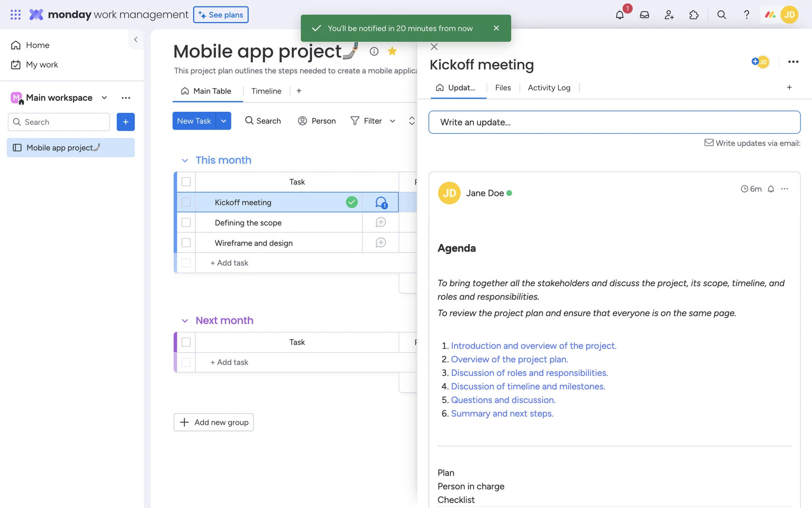Screen dimensions: 812x508
Task: Open the apps grid switcher
Action: [16, 15]
